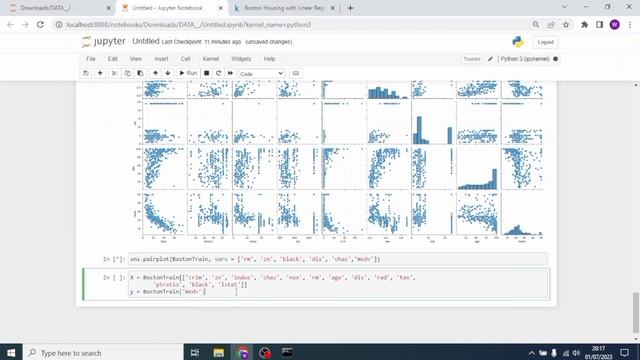Viewport: 640px width, 360px height.
Task: Click the sns.pairplot code cell
Action: click(x=338, y=259)
